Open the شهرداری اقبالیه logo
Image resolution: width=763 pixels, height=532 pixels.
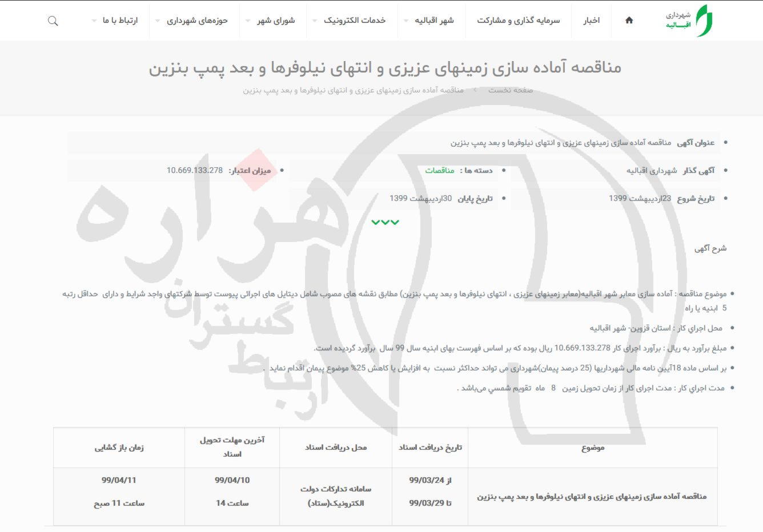pos(690,21)
